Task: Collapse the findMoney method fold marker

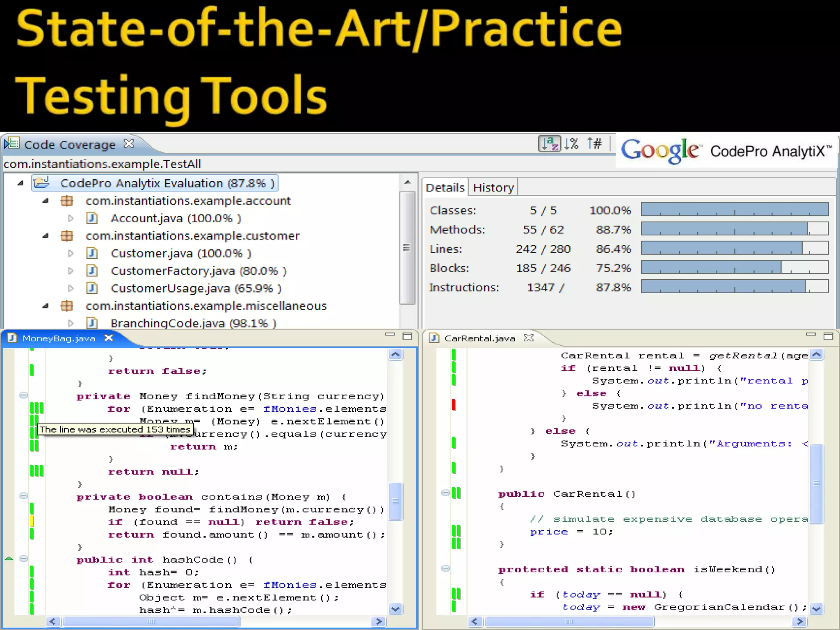Action: [24, 395]
